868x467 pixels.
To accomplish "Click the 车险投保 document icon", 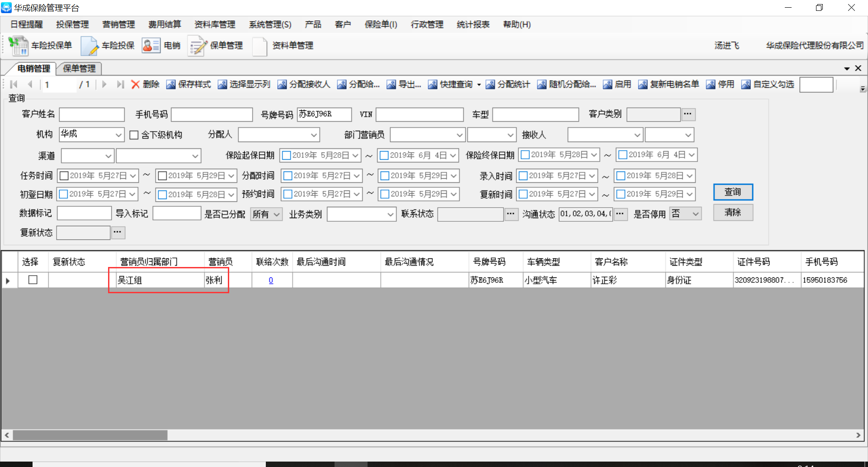I will coord(89,46).
